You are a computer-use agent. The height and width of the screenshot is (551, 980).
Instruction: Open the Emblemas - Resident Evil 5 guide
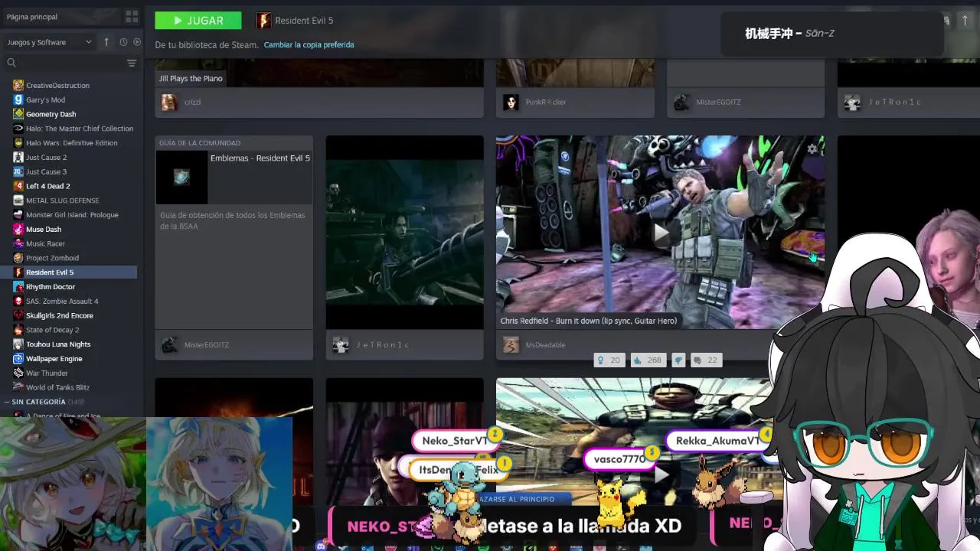[x=260, y=158]
